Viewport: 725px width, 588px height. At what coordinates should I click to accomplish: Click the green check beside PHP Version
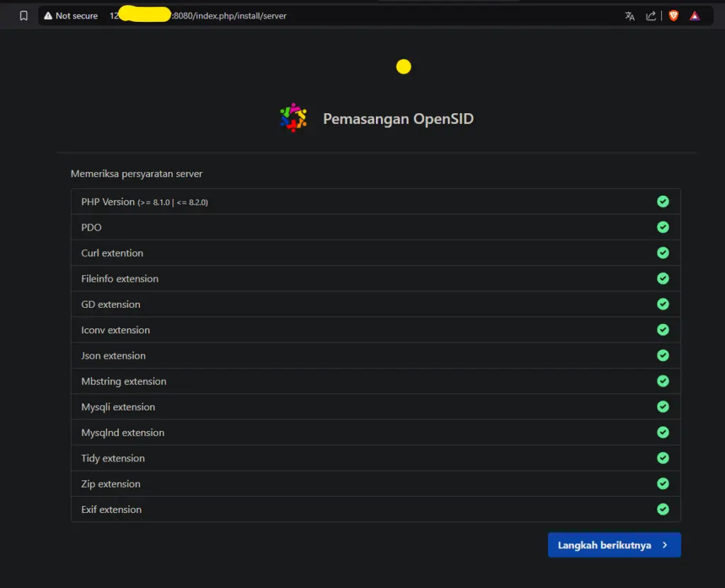(x=663, y=202)
